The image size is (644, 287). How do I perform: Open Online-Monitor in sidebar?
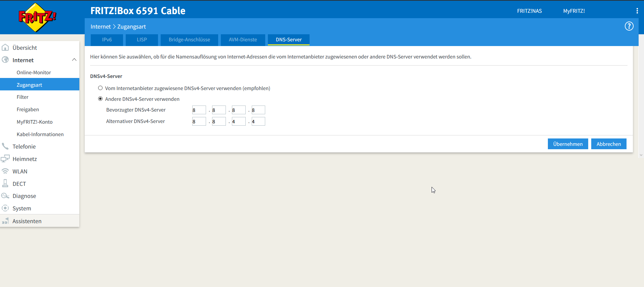pyautogui.click(x=40, y=72)
